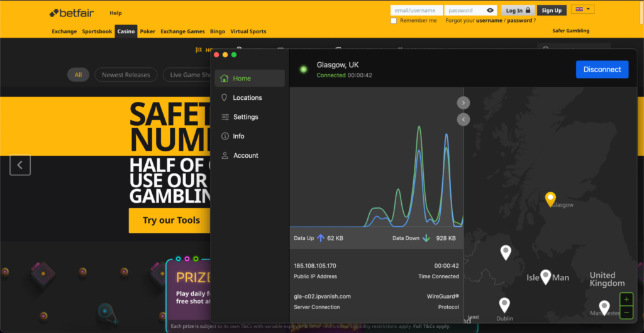The width and height of the screenshot is (644, 333).
Task: Click the Data Down arrow icon
Action: tap(426, 238)
